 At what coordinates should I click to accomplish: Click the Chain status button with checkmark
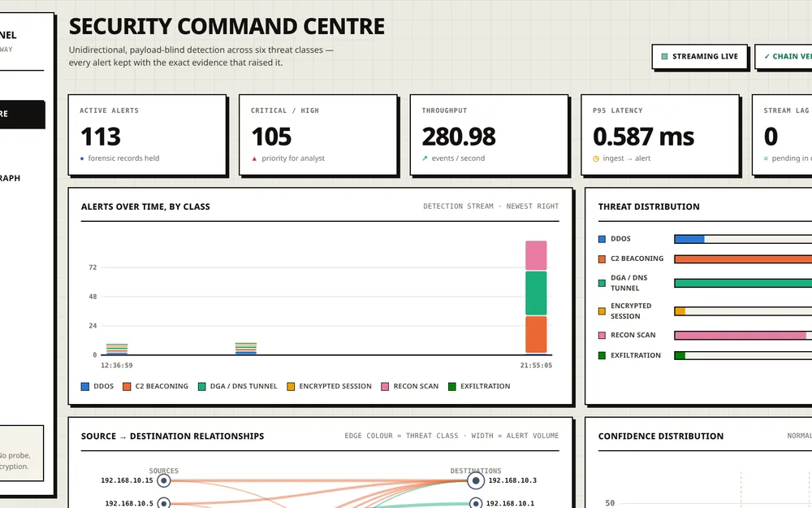click(783, 57)
